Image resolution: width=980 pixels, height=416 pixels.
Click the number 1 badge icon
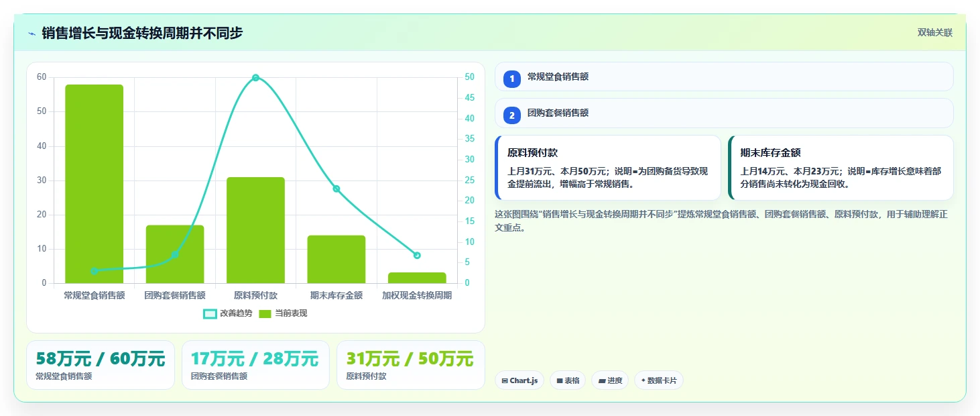[512, 79]
